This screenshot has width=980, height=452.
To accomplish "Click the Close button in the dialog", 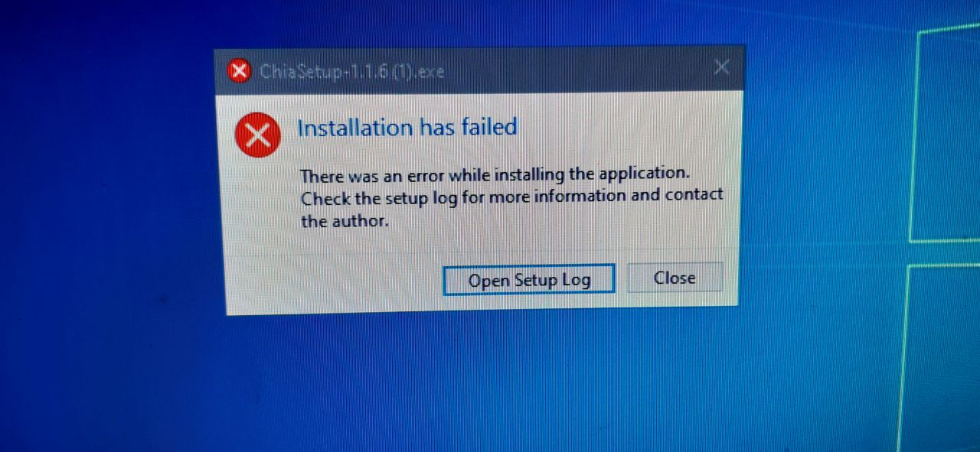I will (x=675, y=278).
